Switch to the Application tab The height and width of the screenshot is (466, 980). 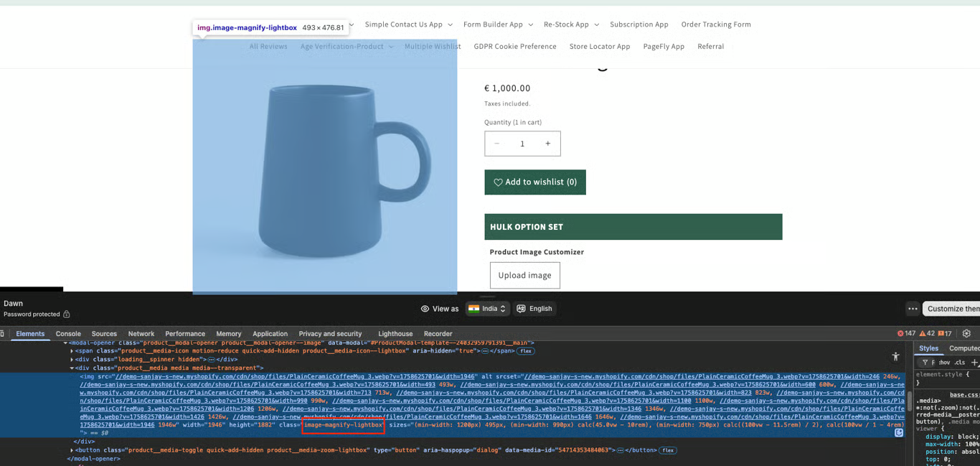270,334
